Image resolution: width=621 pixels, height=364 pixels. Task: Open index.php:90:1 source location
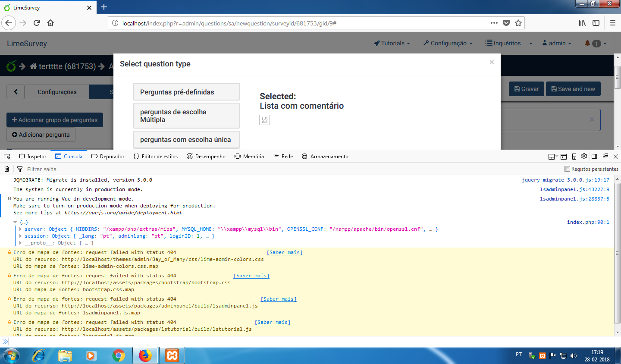[x=588, y=222]
